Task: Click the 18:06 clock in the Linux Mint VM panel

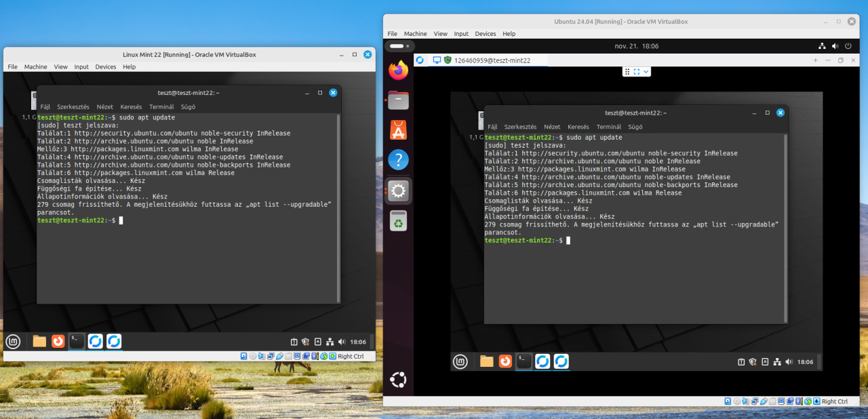Action: coord(357,342)
